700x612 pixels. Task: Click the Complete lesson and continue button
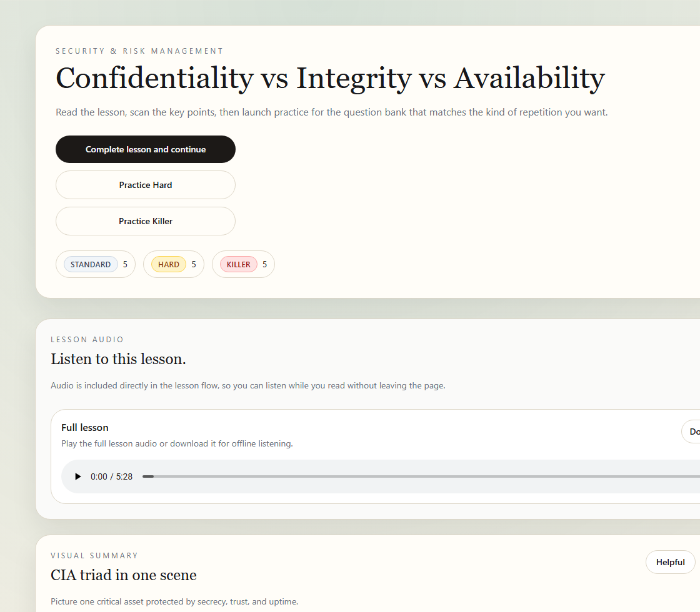(x=146, y=149)
